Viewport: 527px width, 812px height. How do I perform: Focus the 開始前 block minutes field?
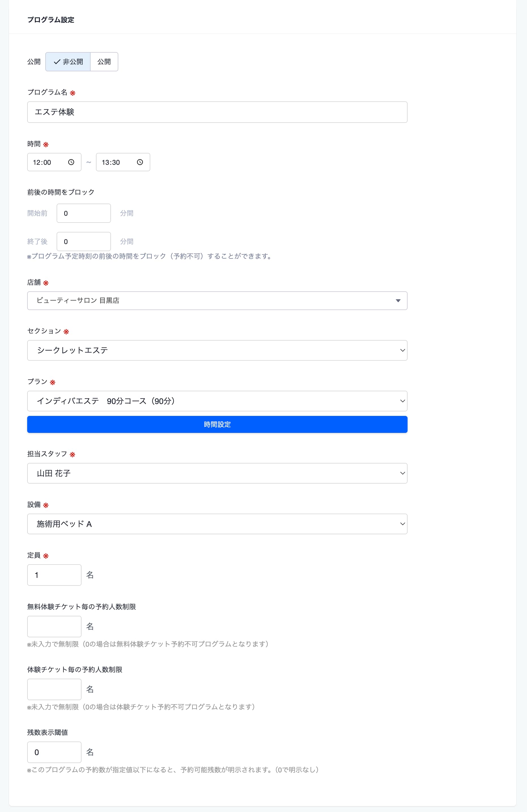(83, 213)
